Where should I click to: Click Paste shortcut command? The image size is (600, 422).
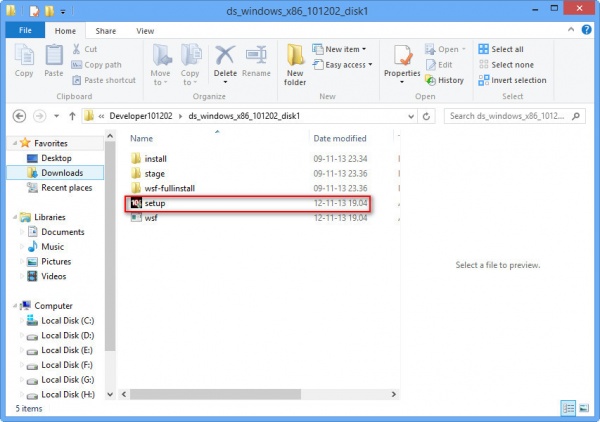[x=104, y=80]
